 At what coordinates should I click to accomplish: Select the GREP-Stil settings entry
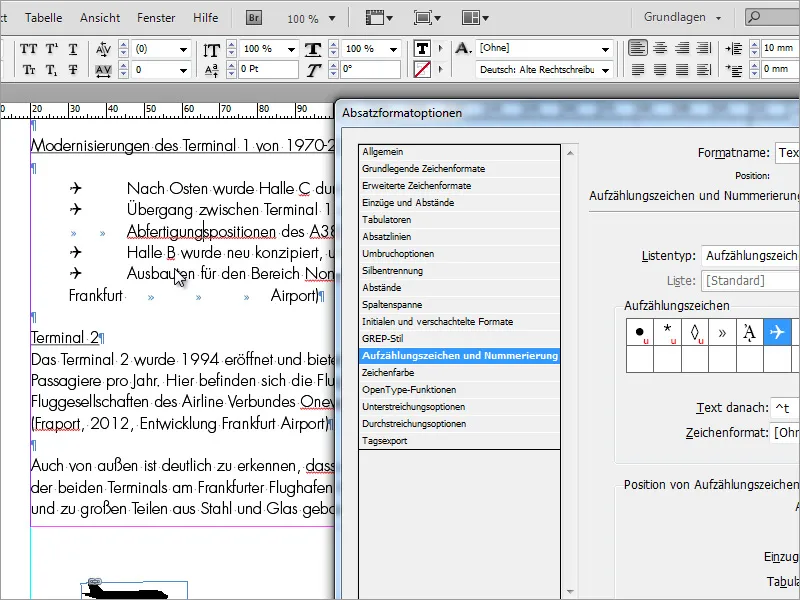385,336
